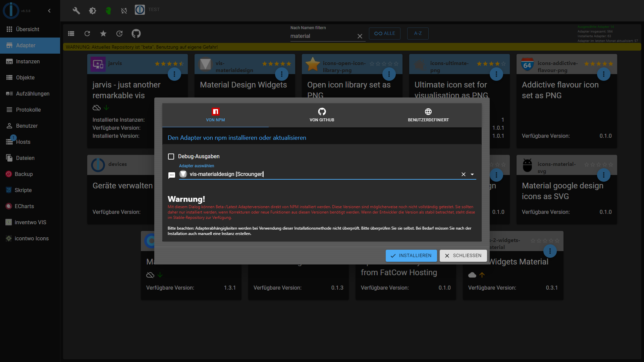Click the SCHLIESSEN button
This screenshot has width=644, height=362.
coord(463,256)
